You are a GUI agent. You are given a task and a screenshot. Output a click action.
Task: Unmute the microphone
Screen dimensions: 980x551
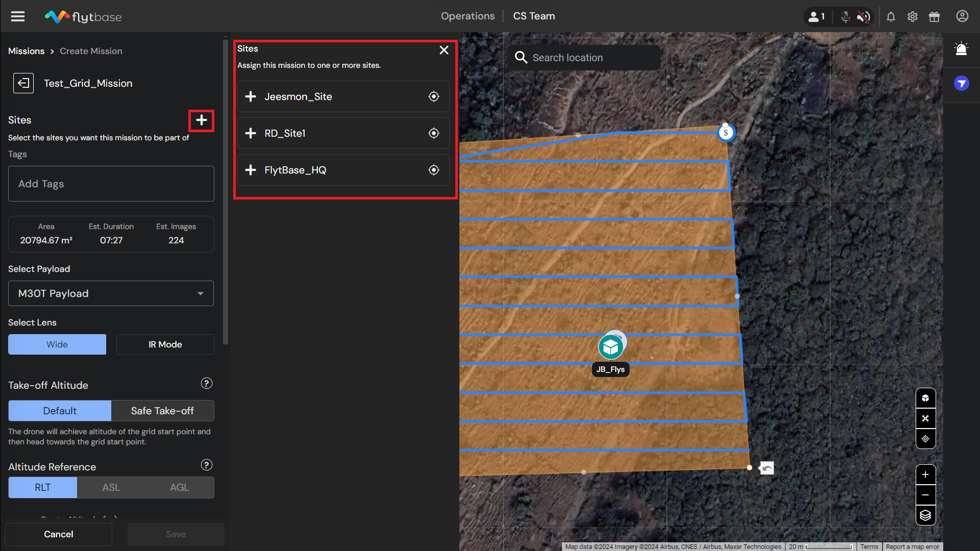[845, 17]
